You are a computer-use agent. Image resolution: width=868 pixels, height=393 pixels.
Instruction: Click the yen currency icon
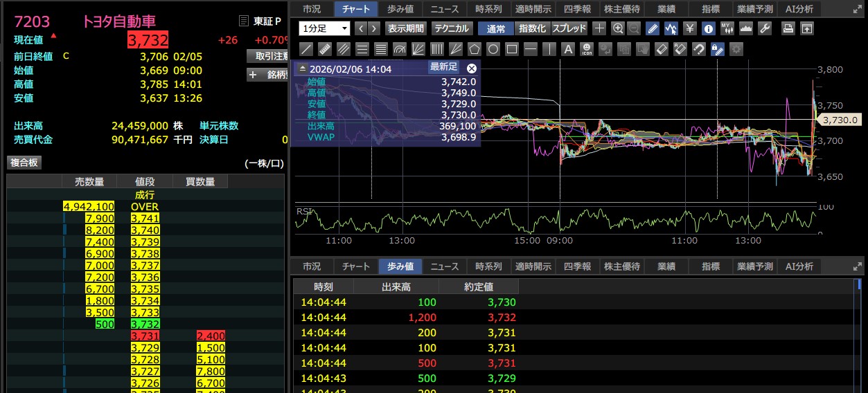coord(690,28)
